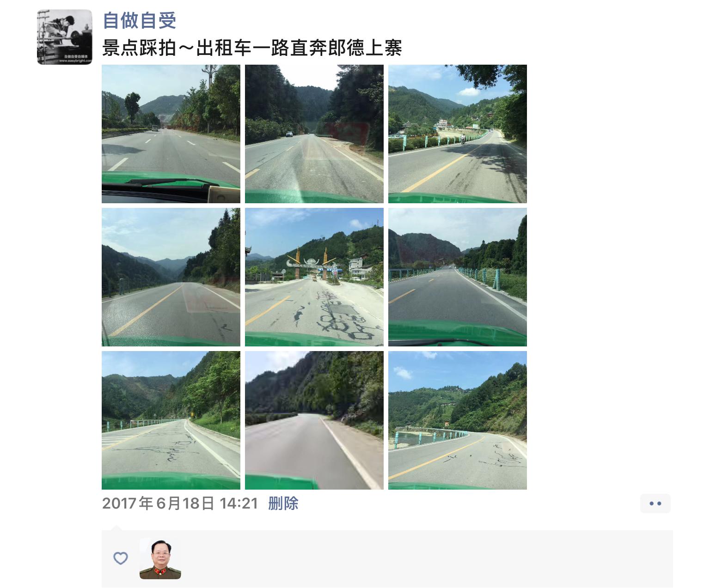Open blurry eighth photo of hillside road
Screen dimensions: 710x588
(314, 420)
